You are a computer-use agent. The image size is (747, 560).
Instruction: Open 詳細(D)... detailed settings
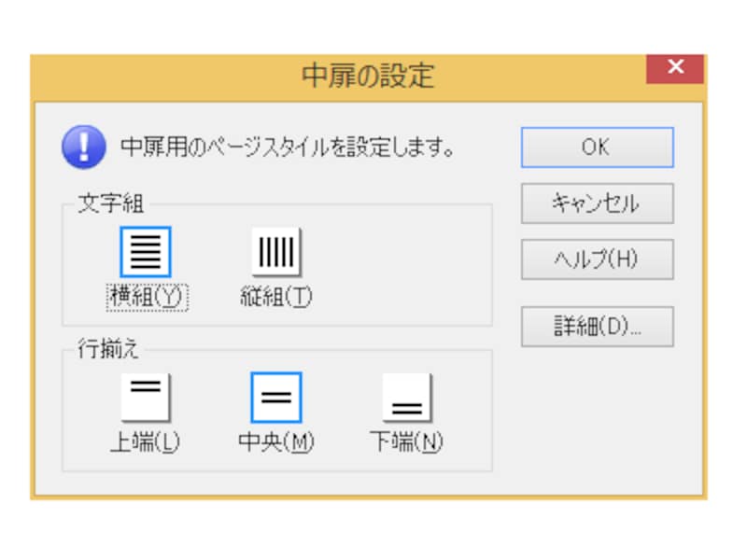tap(598, 327)
